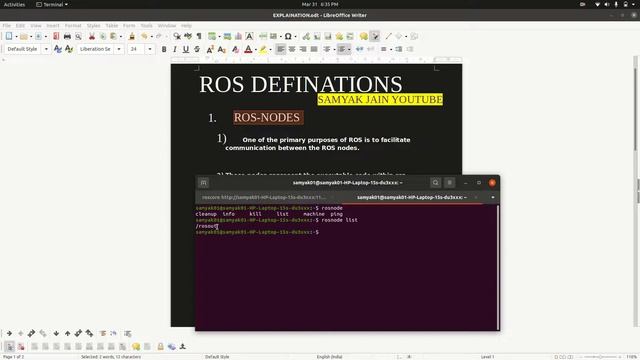The image size is (640, 360).
Task: Open the Tools menu
Action: click(x=147, y=25)
